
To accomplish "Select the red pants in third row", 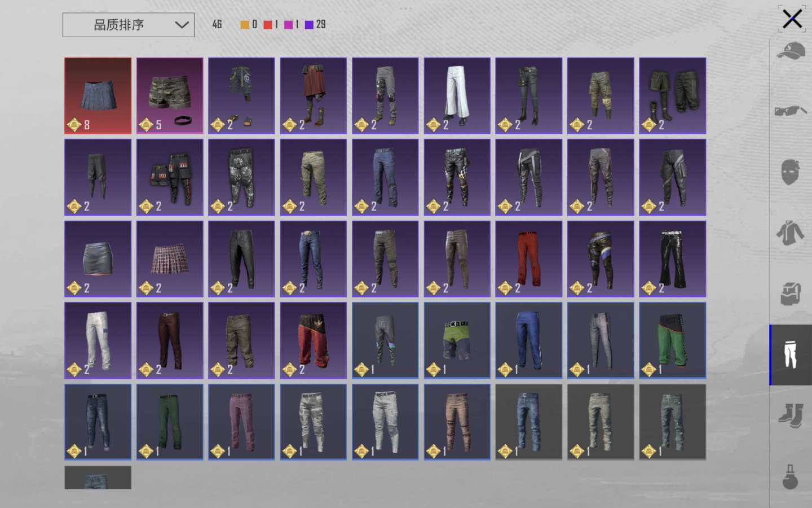I will (529, 259).
